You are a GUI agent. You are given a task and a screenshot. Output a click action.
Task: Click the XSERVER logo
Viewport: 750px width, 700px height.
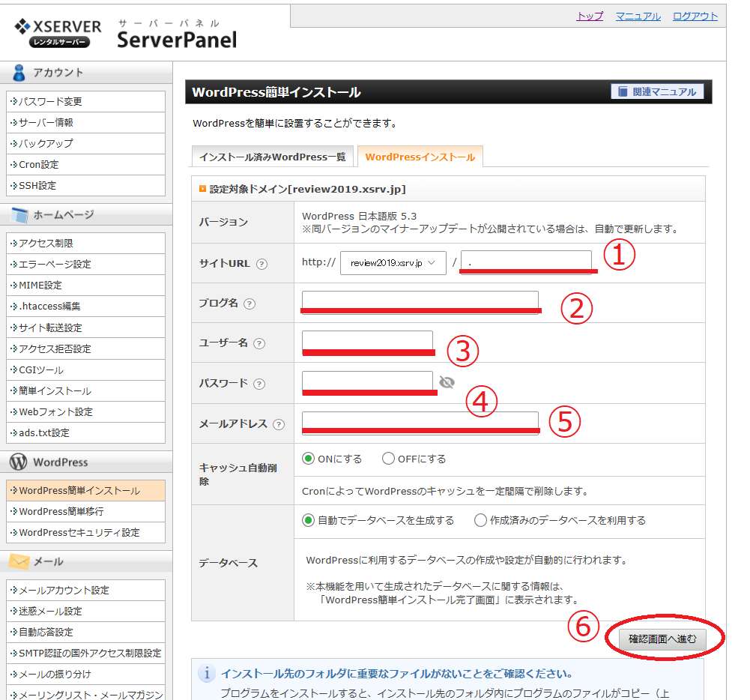pyautogui.click(x=58, y=33)
